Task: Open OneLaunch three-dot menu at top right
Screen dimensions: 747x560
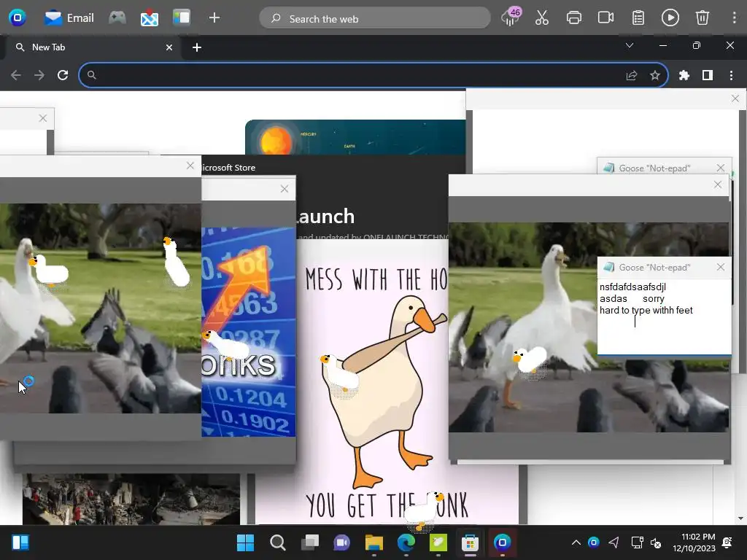Action: tap(734, 18)
